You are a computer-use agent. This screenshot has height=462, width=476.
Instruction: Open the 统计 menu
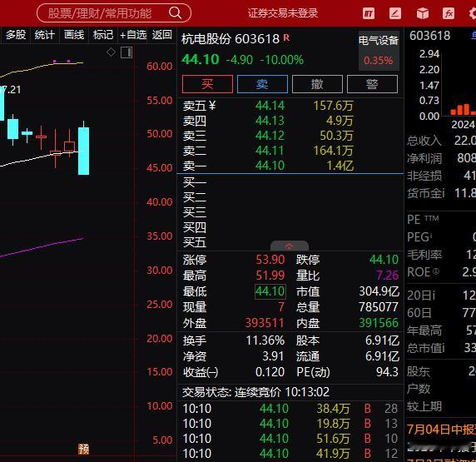coord(45,35)
